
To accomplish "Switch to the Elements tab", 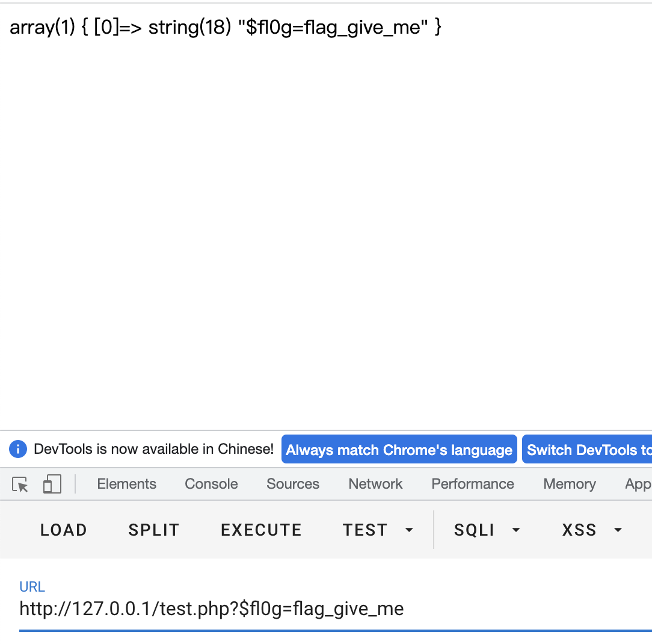I will coord(126,484).
